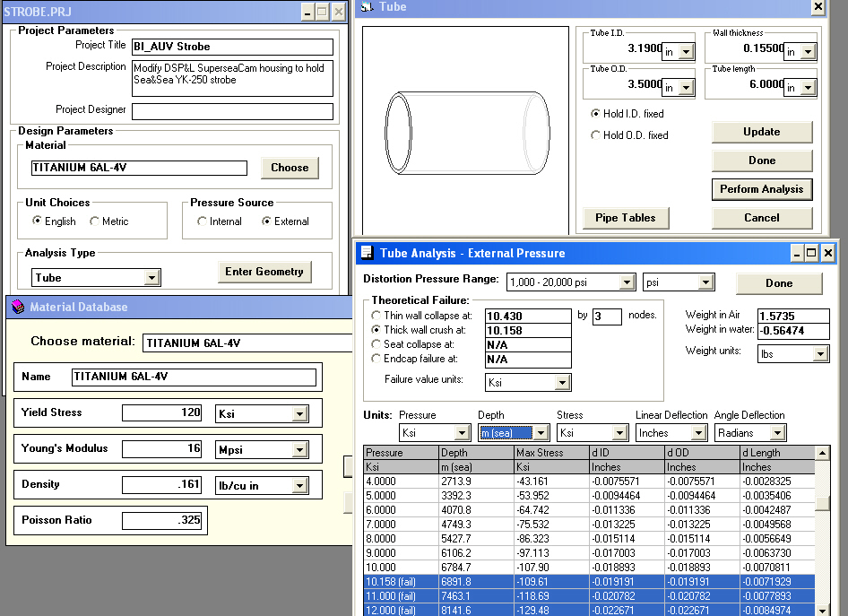Click the Young's Modulus value field

(x=161, y=448)
